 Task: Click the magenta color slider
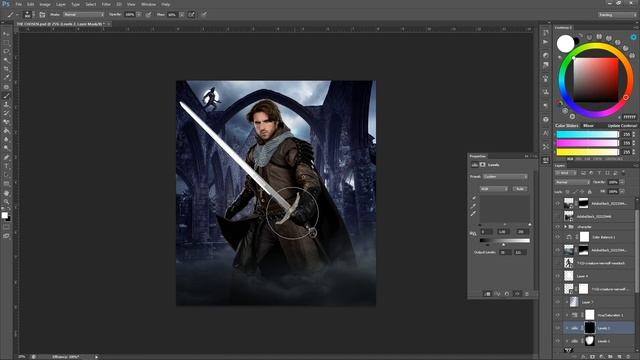click(x=587, y=143)
